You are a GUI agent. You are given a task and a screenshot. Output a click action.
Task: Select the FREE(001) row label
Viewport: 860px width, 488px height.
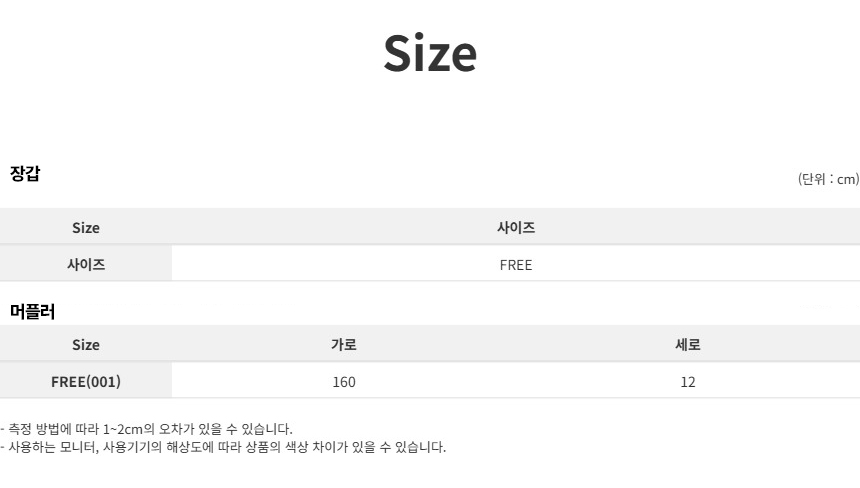pos(86,381)
